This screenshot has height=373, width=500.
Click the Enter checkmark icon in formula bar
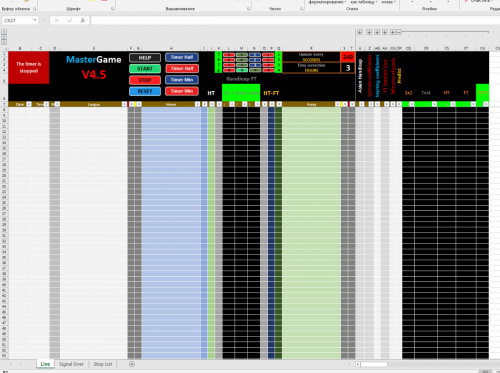[70, 20]
